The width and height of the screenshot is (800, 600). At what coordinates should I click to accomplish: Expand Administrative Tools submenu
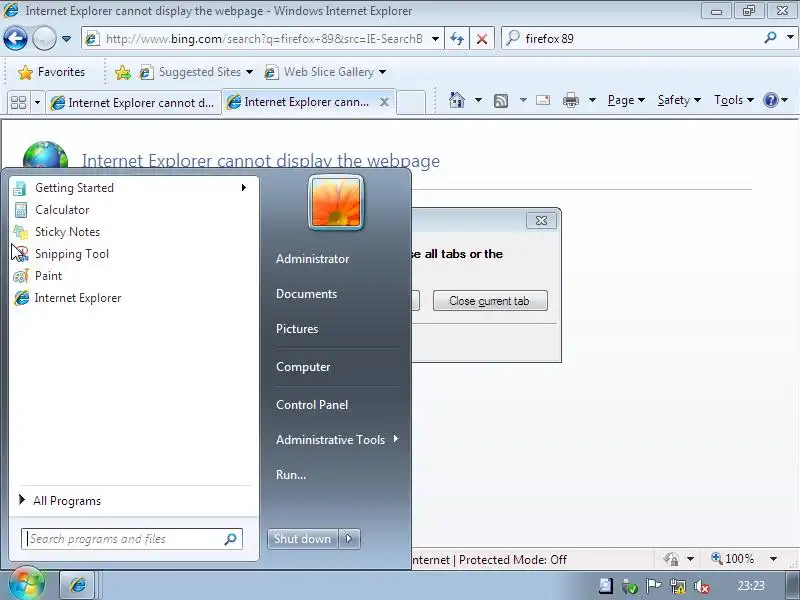[x=337, y=440]
